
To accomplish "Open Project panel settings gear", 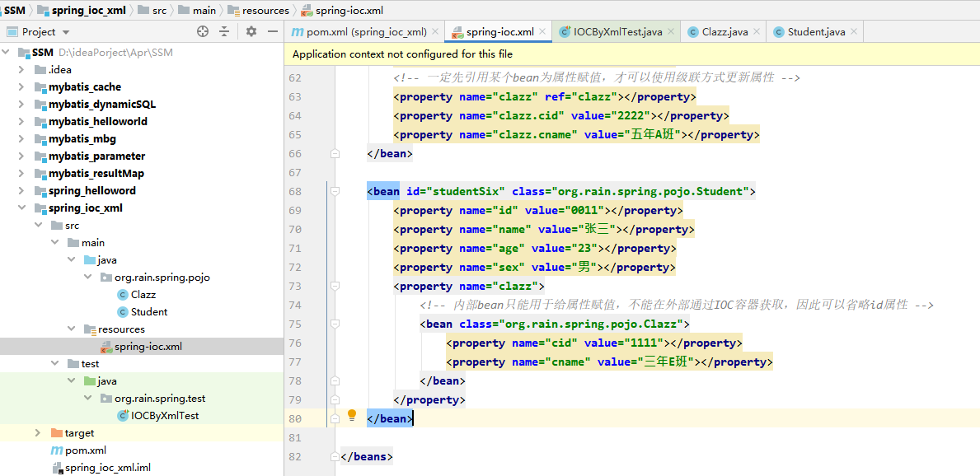I will [251, 32].
